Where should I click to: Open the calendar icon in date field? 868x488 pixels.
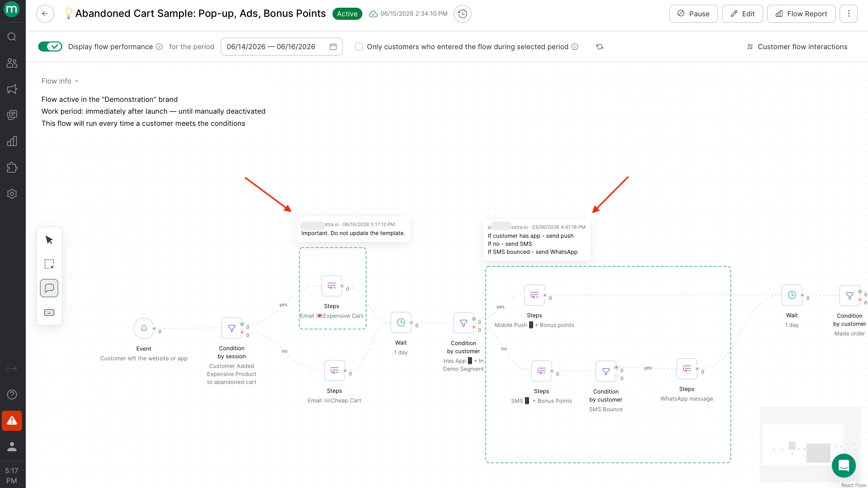coord(333,47)
